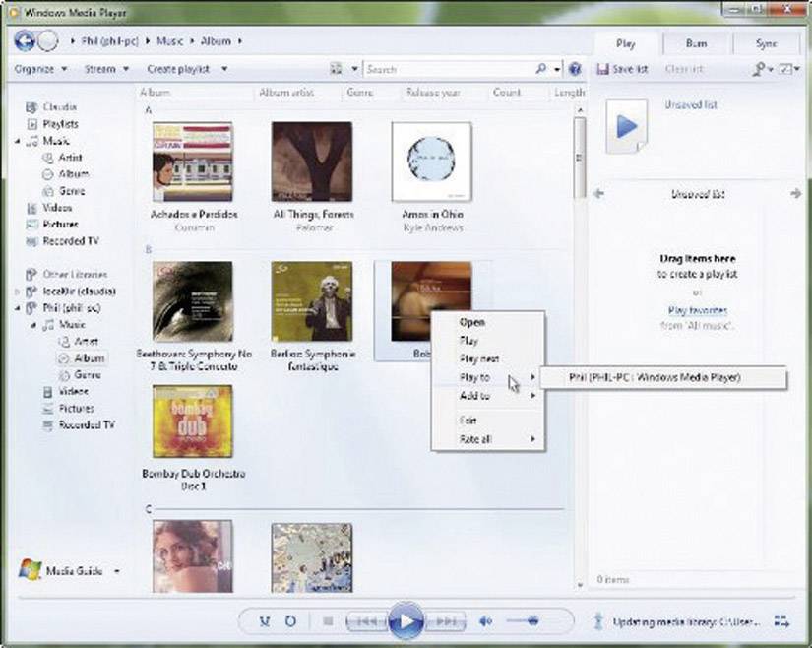Collapse the Phil (phil-pc) library node
Image resolution: width=812 pixels, height=648 pixels.
(17, 308)
